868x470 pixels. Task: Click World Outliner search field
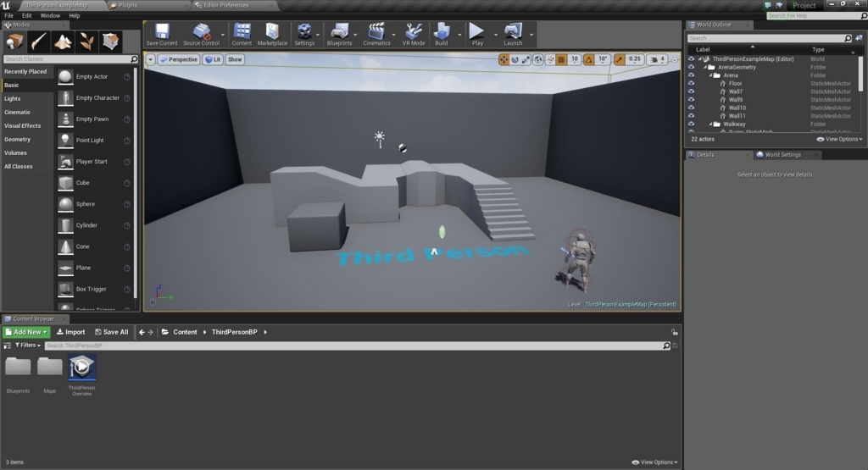(x=770, y=38)
